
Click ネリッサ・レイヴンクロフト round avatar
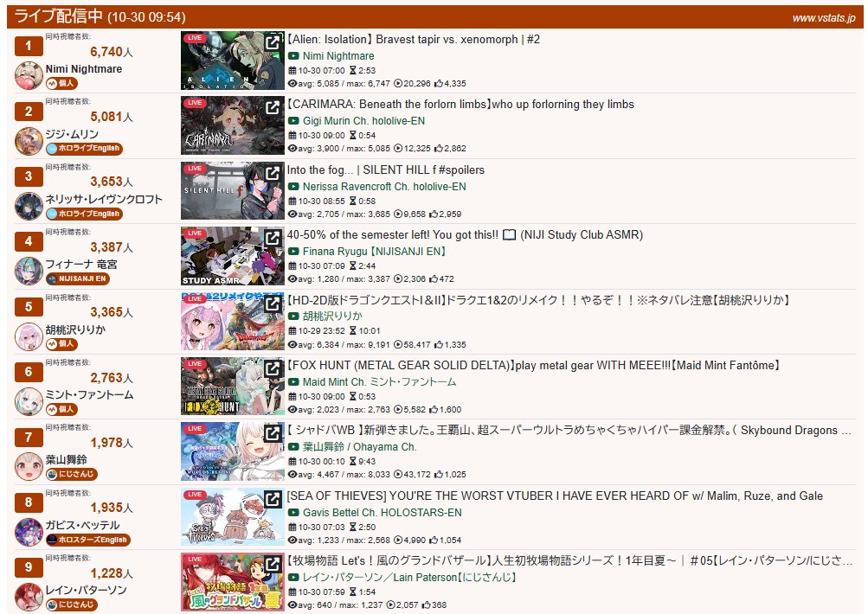(x=29, y=207)
